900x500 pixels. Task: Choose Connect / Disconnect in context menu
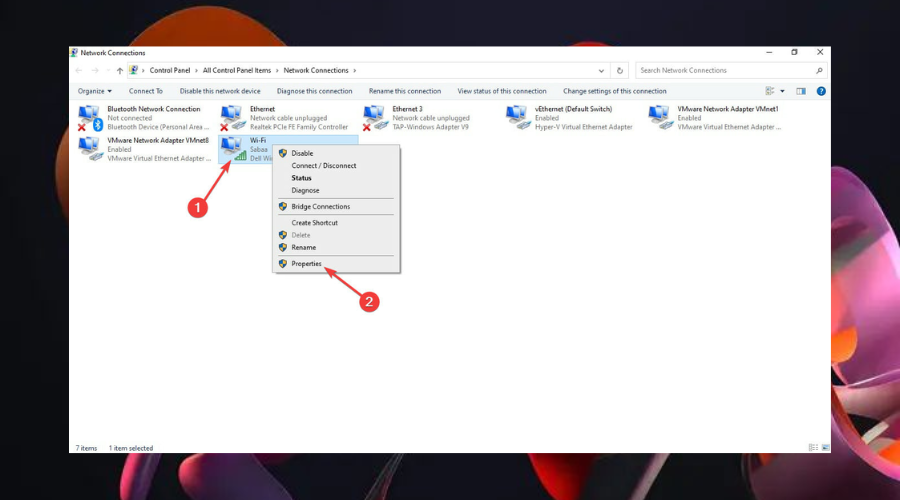point(336,165)
